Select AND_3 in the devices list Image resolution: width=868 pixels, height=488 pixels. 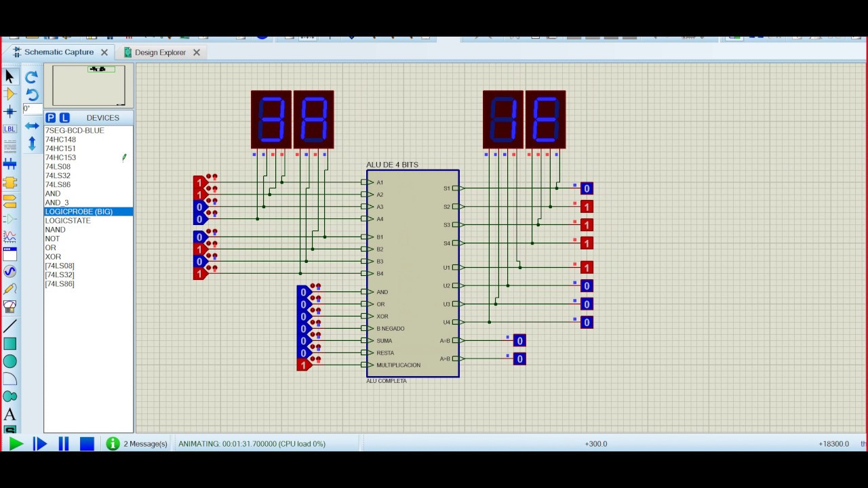pos(57,203)
